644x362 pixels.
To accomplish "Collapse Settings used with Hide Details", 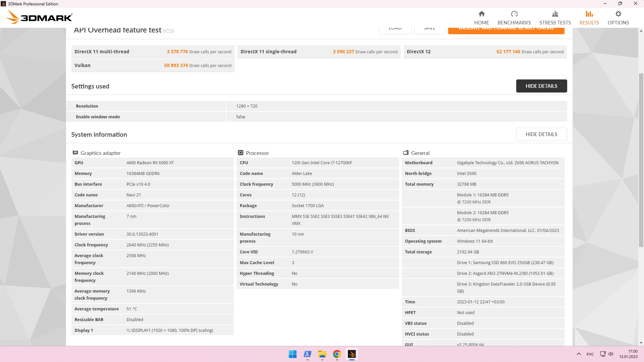I will point(541,86).
